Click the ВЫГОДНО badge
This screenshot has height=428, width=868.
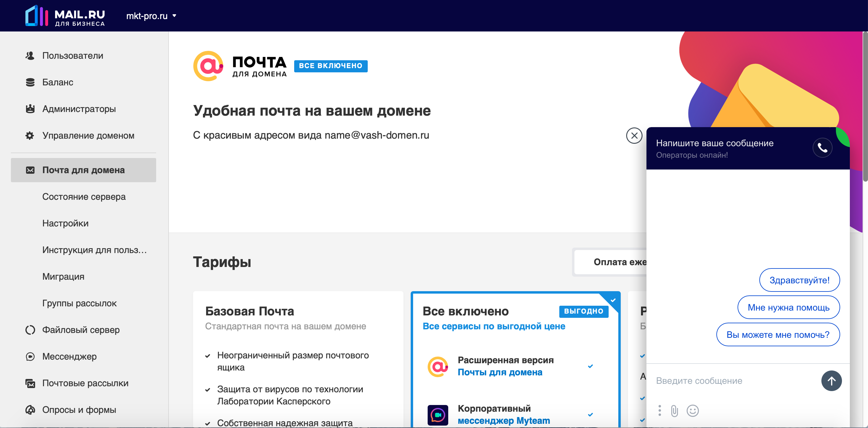(x=584, y=311)
